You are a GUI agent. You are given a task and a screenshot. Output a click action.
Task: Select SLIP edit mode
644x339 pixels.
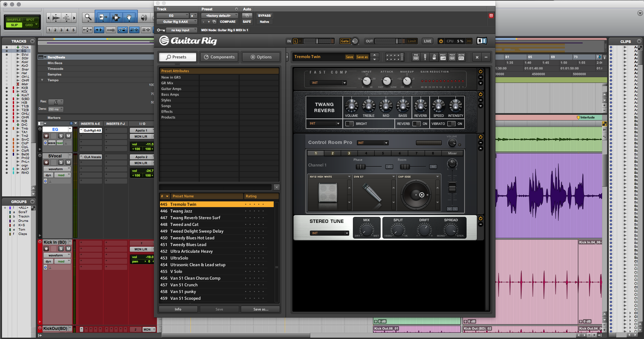14,25
